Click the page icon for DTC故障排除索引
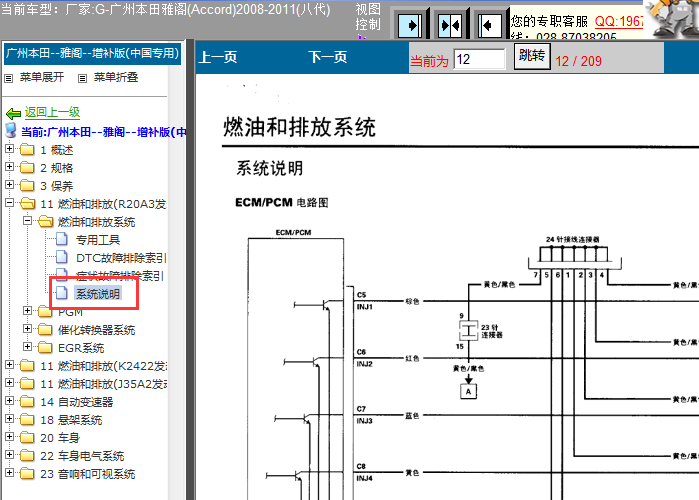 tap(62, 257)
